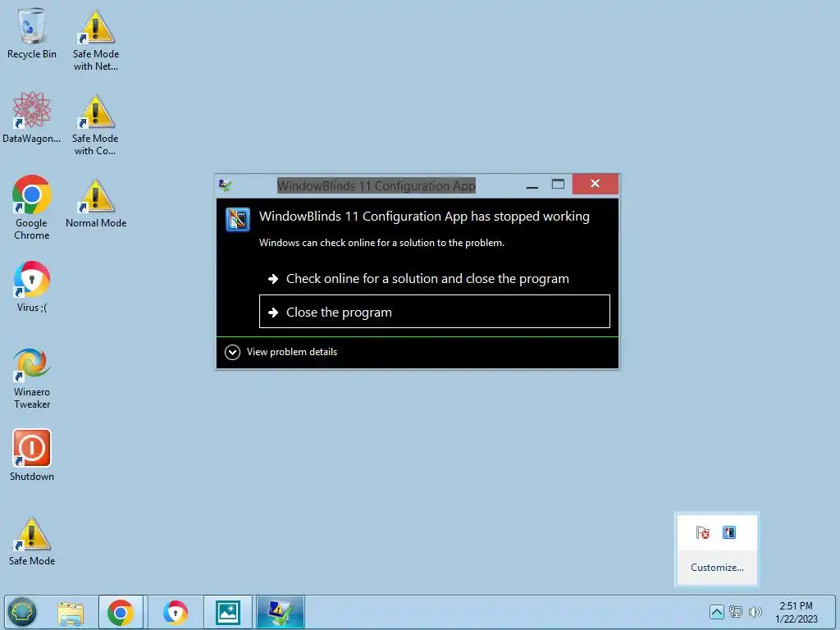The image size is (840, 630).
Task: Open the Recycle Bin desktop icon
Action: click(32, 33)
